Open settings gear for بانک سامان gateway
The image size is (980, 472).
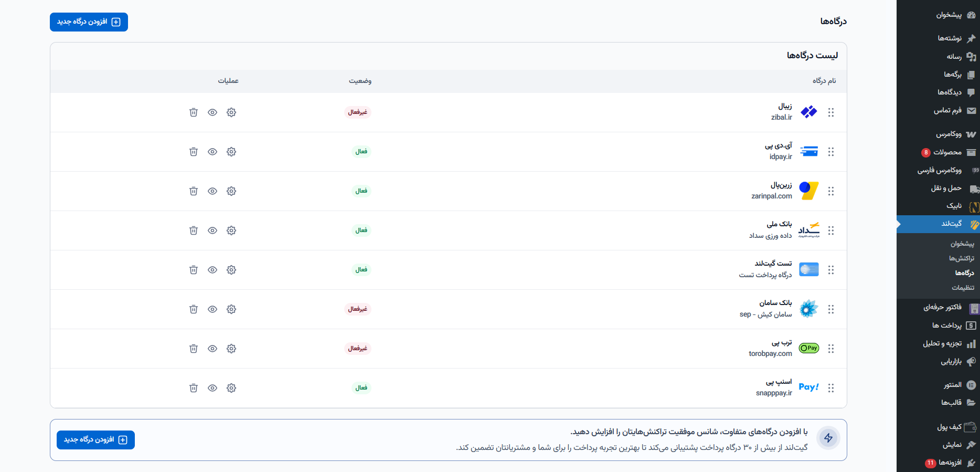(231, 309)
